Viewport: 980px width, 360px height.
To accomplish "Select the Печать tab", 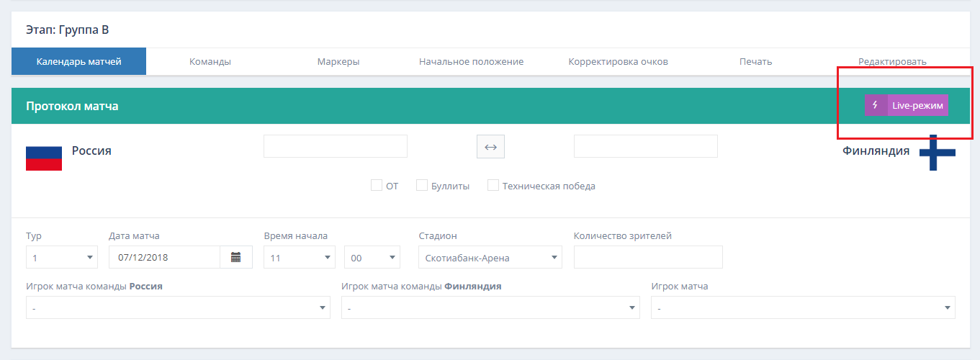I will point(756,61).
